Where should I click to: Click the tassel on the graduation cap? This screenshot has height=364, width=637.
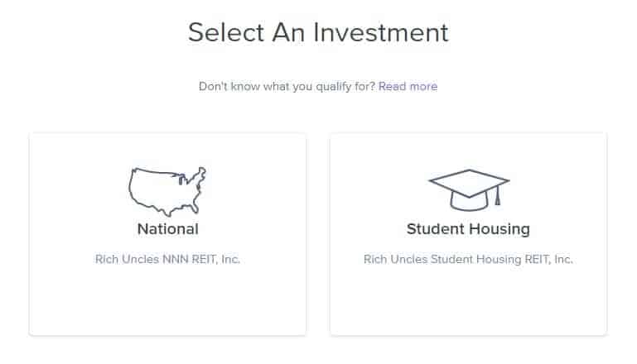(497, 197)
